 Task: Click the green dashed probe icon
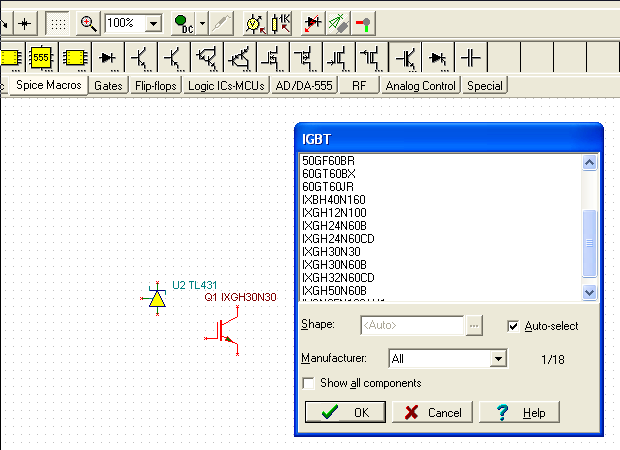pyautogui.click(x=338, y=24)
